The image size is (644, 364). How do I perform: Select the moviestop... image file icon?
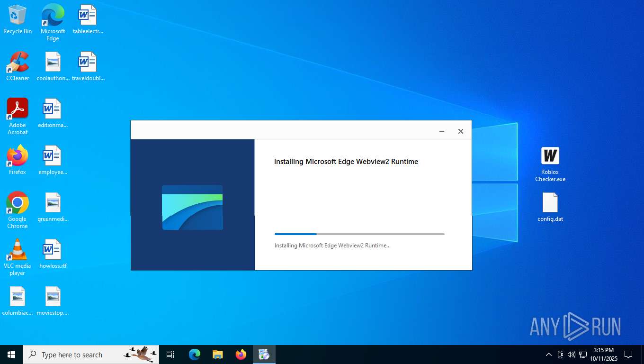[x=53, y=301]
